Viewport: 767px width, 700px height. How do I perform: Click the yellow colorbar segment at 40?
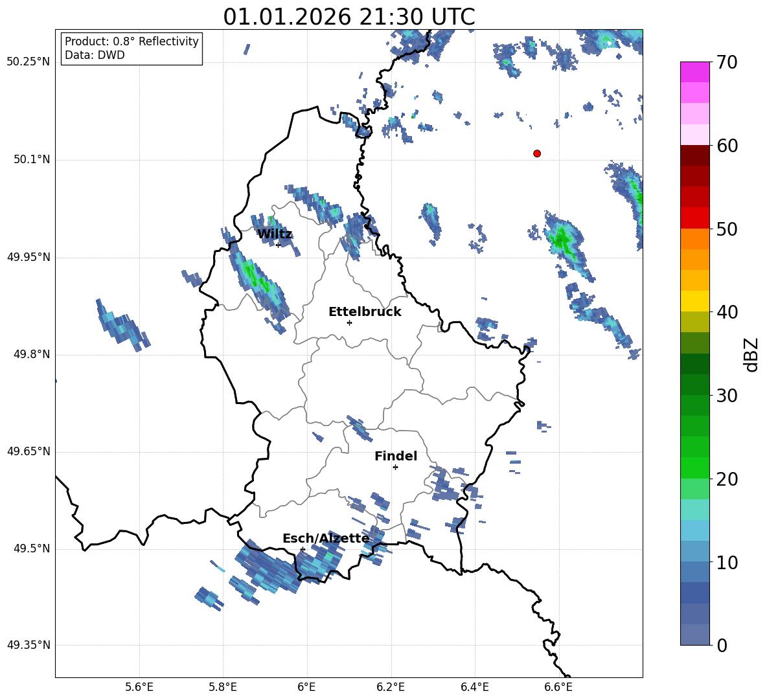tap(695, 301)
